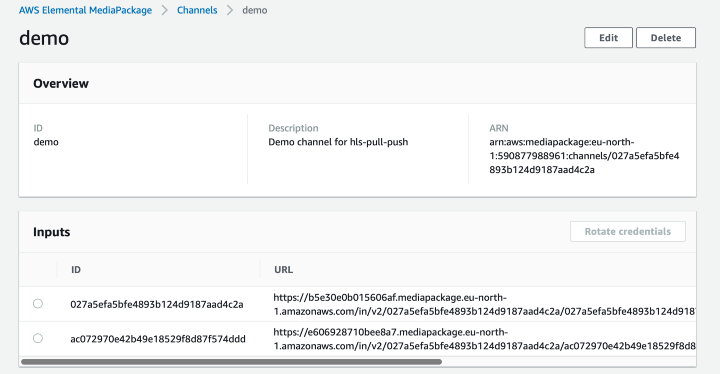
Task: Click the URL starting with https://e606928710bee8a7
Action: 484,339
